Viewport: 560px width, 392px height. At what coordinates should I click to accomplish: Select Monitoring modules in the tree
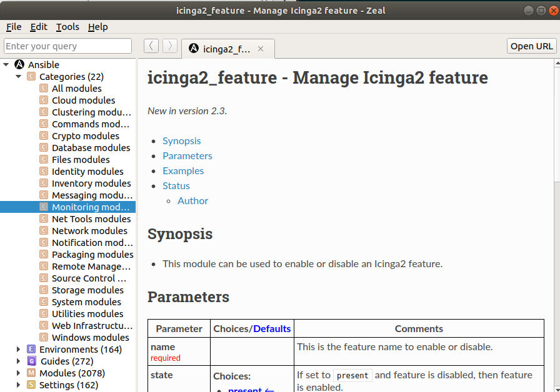point(68,207)
